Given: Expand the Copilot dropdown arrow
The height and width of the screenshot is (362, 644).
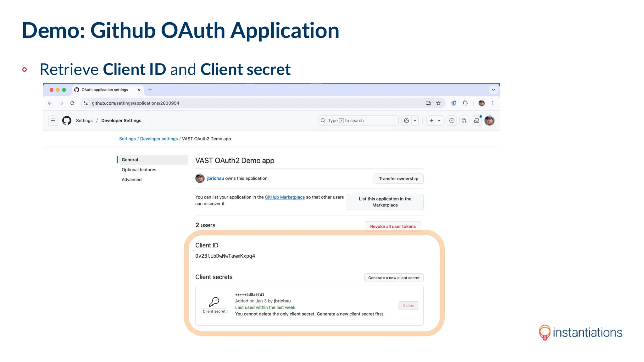Looking at the screenshot, I should click(415, 121).
